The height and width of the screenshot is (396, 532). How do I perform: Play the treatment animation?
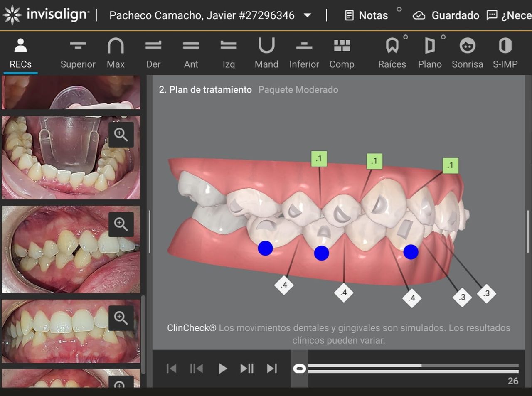222,369
